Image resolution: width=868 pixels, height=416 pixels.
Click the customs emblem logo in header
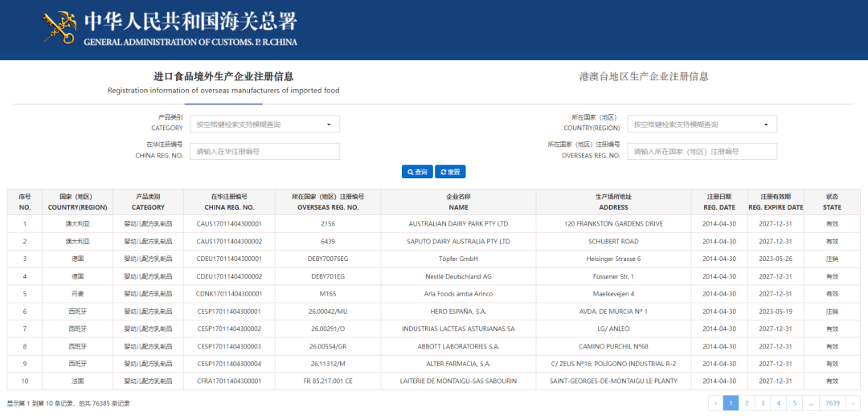coord(59,27)
